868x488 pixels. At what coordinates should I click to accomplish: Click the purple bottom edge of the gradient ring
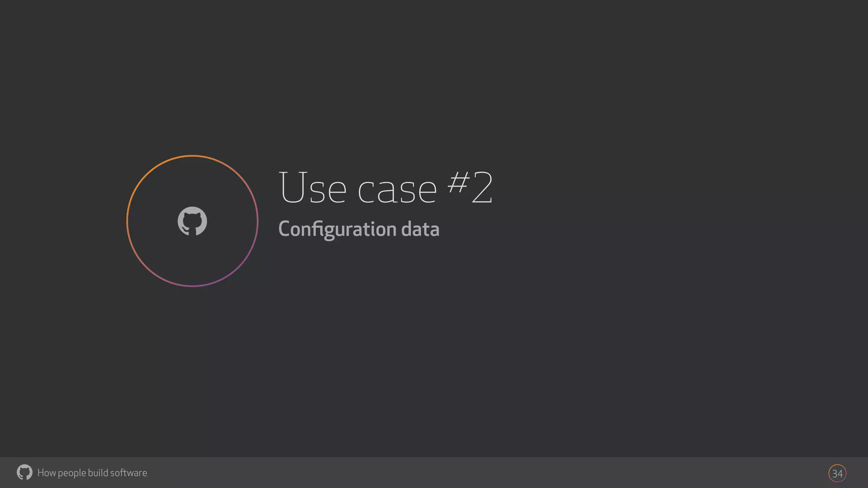192,286
